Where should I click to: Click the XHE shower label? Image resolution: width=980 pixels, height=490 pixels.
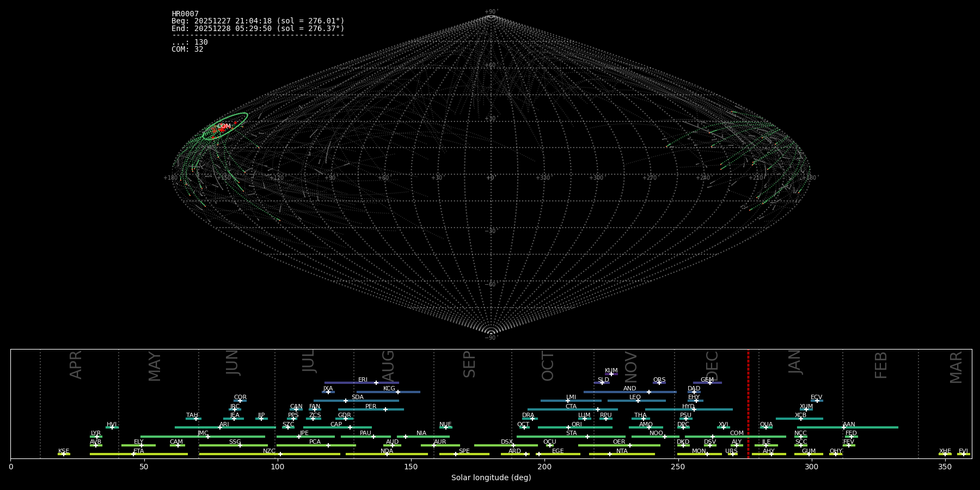(945, 451)
